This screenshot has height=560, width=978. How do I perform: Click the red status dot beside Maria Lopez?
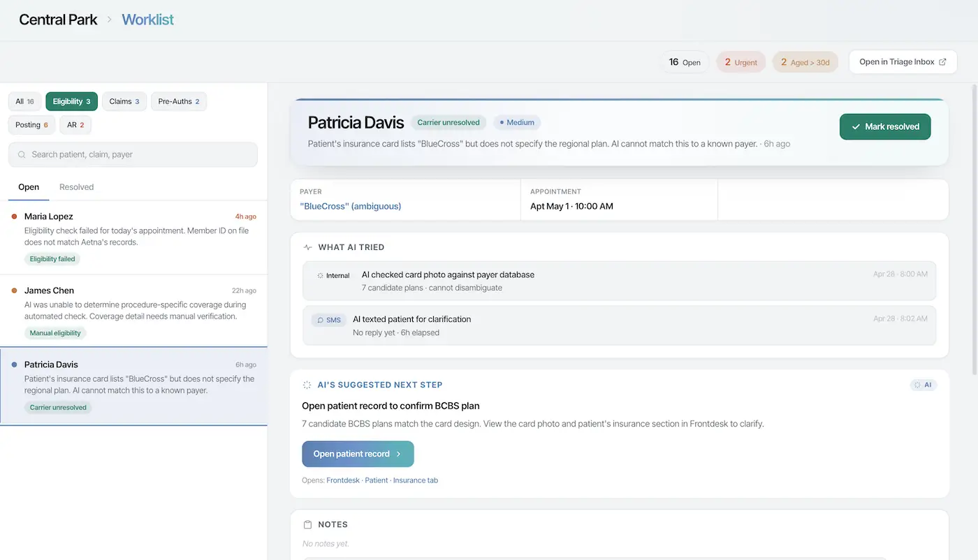point(14,216)
